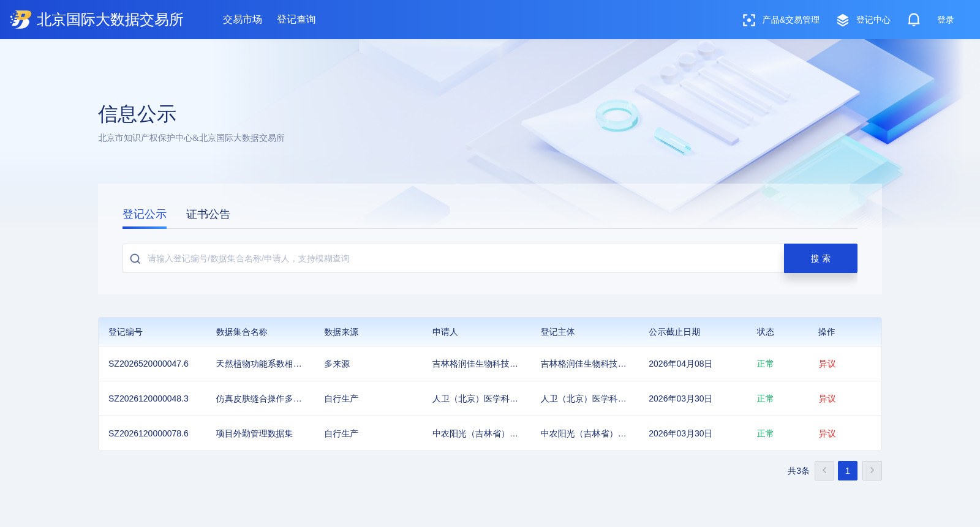Open the 登记查询 menu

click(296, 20)
